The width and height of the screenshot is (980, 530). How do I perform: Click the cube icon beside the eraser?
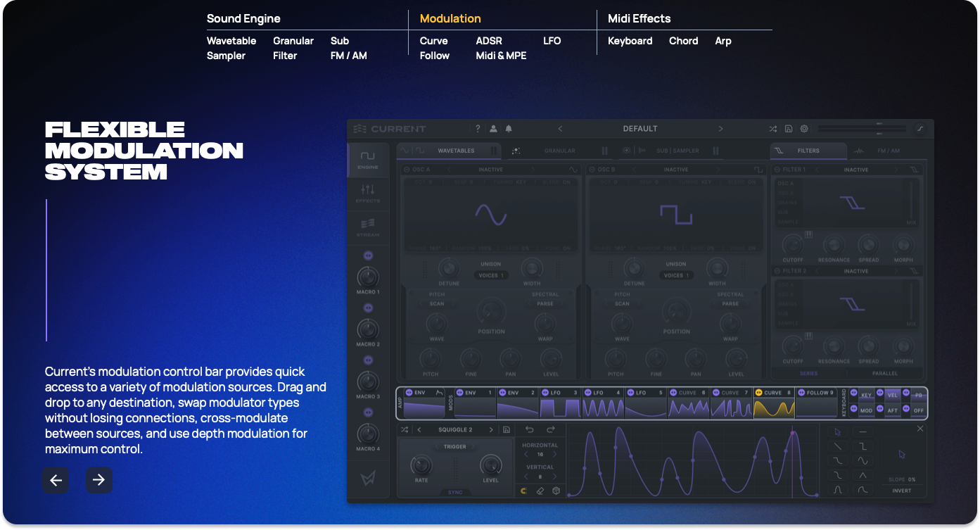(x=556, y=491)
